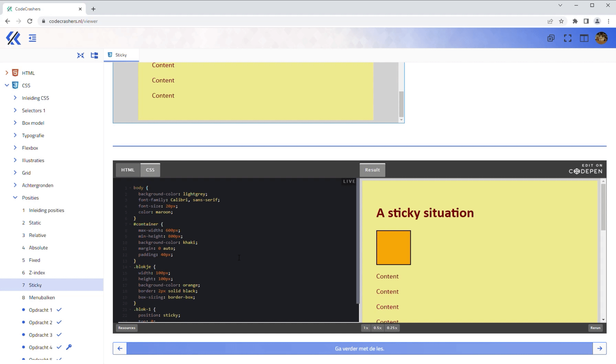Expand the HTML tree section
This screenshot has height=364, width=616.
pyautogui.click(x=7, y=73)
